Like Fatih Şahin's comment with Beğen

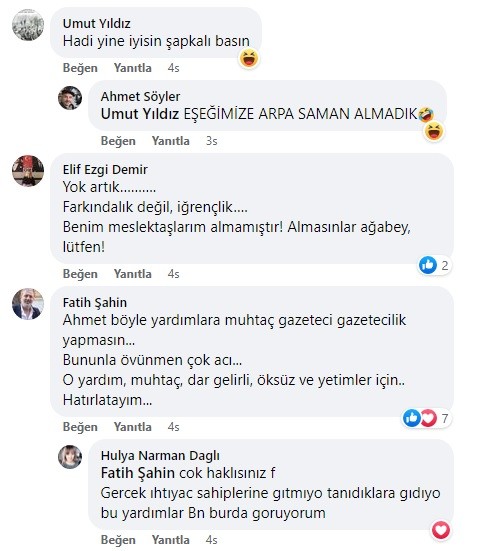(80, 427)
